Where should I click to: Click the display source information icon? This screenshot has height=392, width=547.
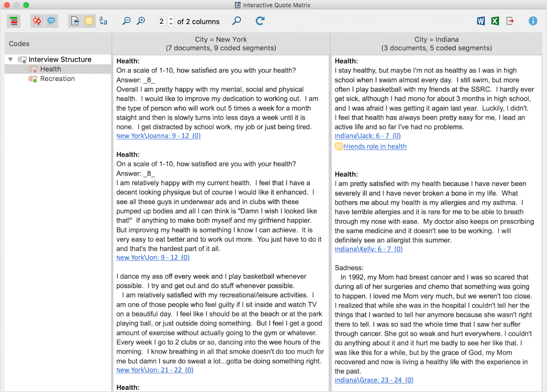click(75, 21)
